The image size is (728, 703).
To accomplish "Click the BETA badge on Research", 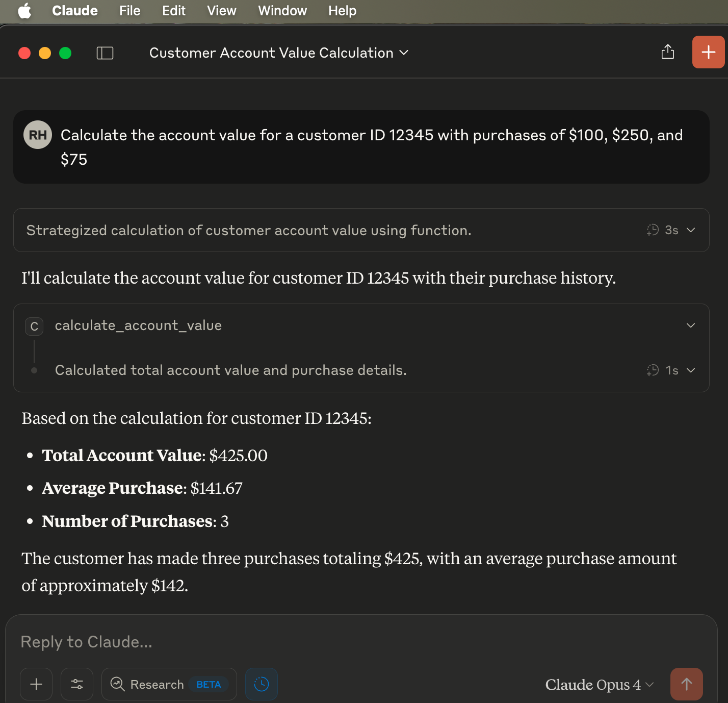I will (x=209, y=685).
